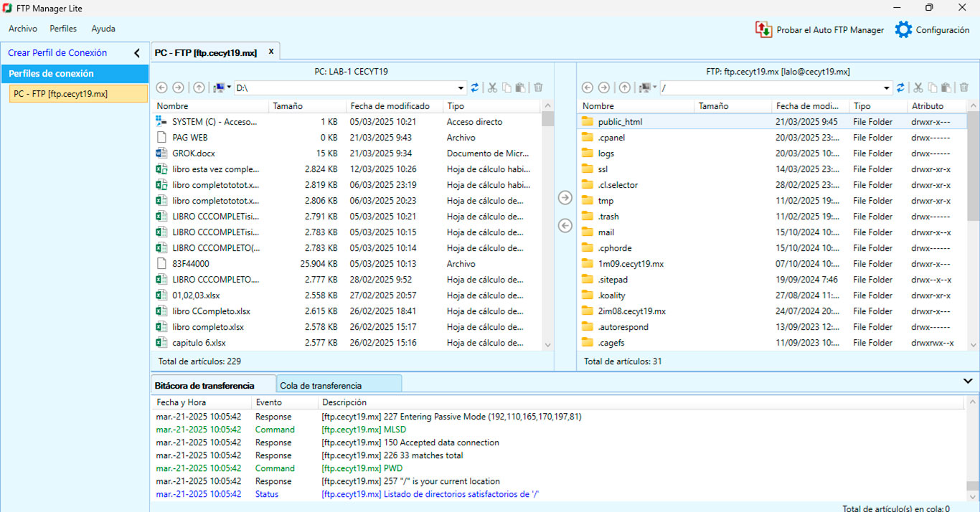Click the GROK.docx Word file icon

click(161, 153)
